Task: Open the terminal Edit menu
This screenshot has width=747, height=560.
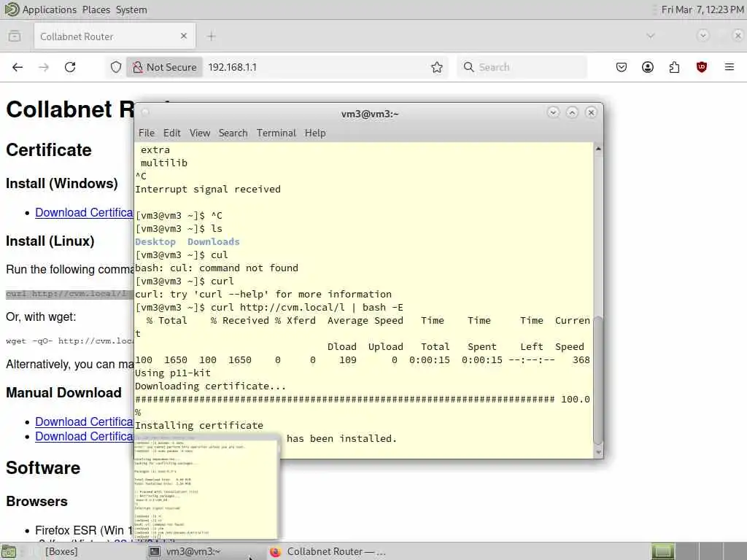Action: [171, 133]
